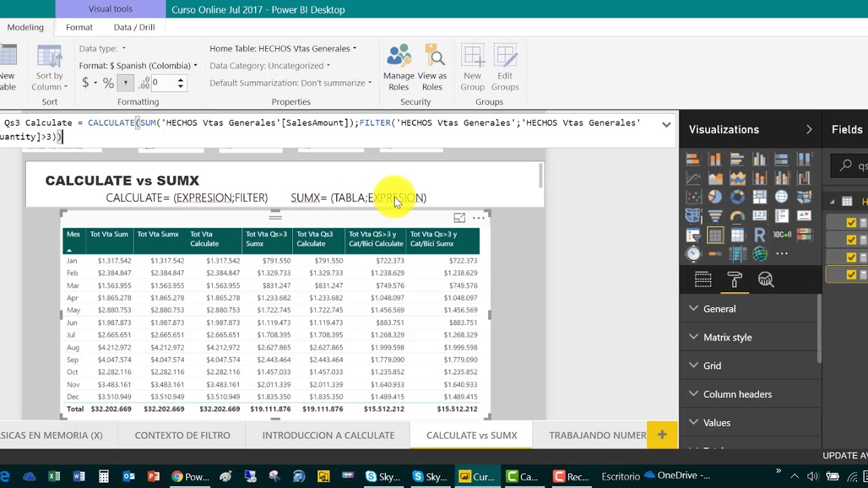
Task: Click the New Group button
Action: point(473,68)
